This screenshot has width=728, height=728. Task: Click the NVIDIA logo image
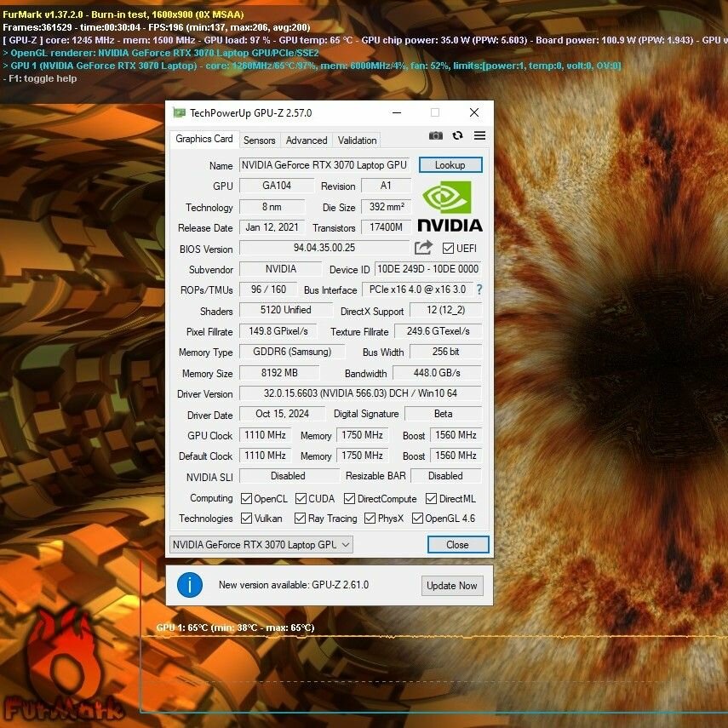point(450,206)
